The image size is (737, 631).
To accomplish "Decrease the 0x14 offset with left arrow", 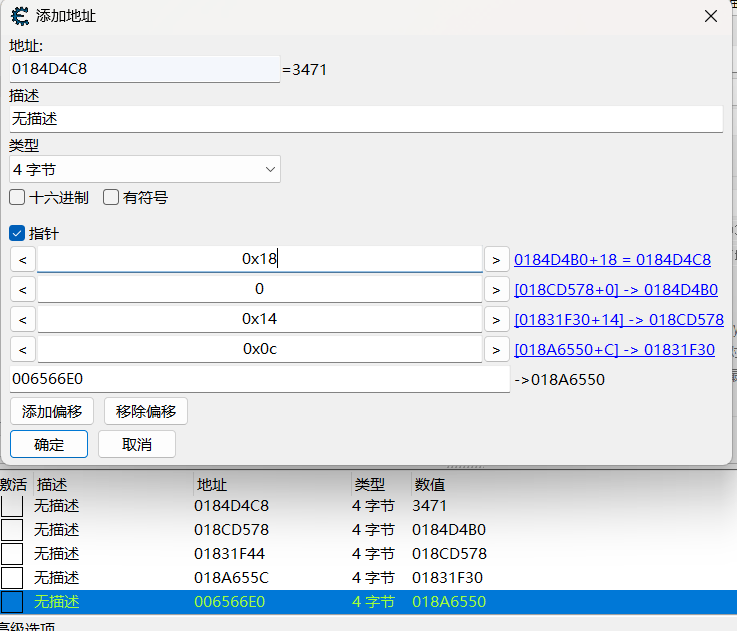I will [23, 319].
